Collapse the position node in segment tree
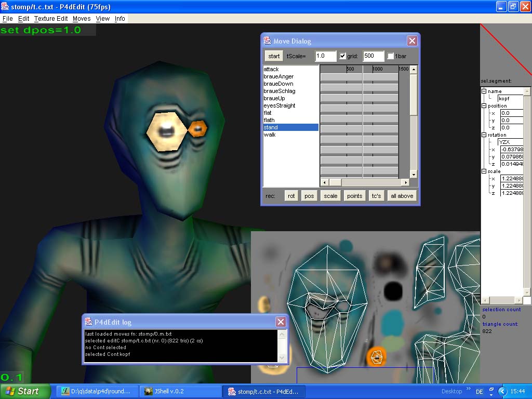532x399 pixels. 484,106
